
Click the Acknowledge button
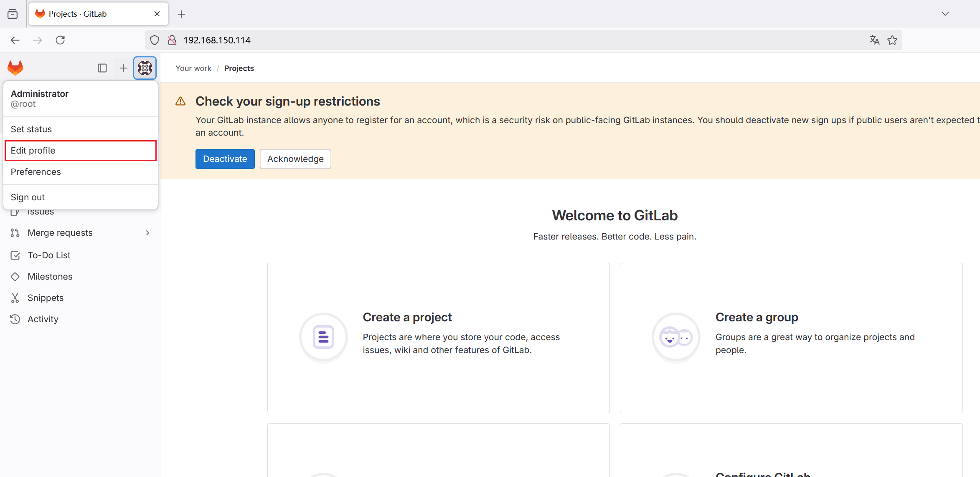295,159
